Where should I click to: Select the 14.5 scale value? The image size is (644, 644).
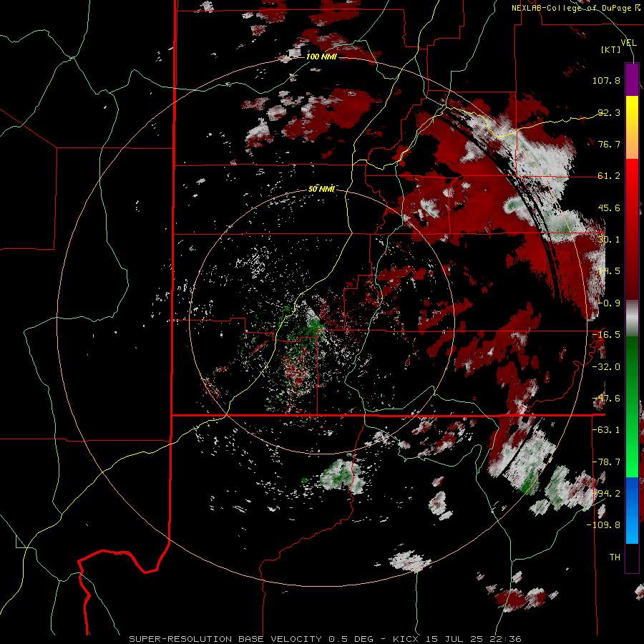pyautogui.click(x=609, y=271)
